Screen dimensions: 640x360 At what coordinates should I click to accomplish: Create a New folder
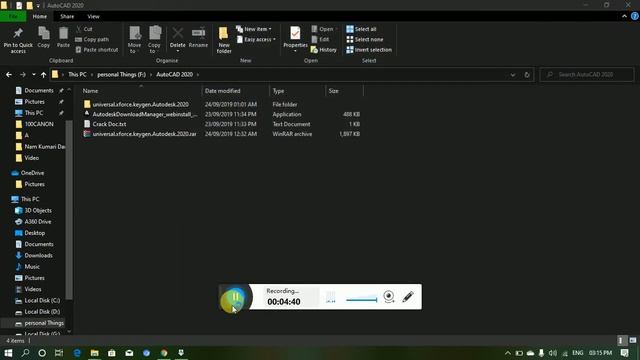[224, 40]
